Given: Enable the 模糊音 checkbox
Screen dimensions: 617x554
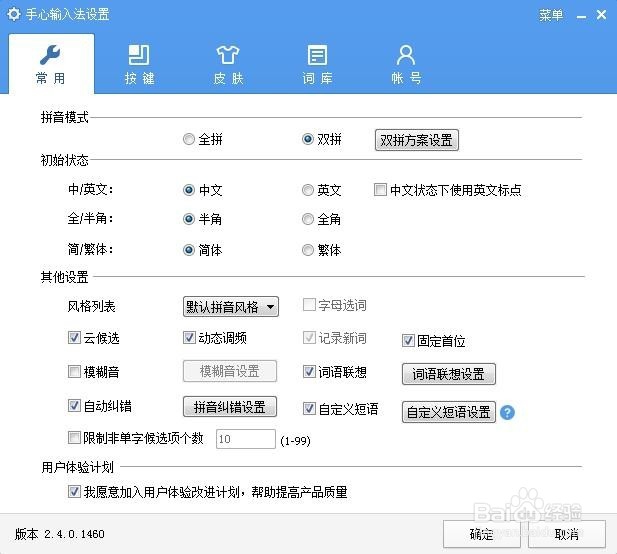Looking at the screenshot, I should click(x=74, y=371).
